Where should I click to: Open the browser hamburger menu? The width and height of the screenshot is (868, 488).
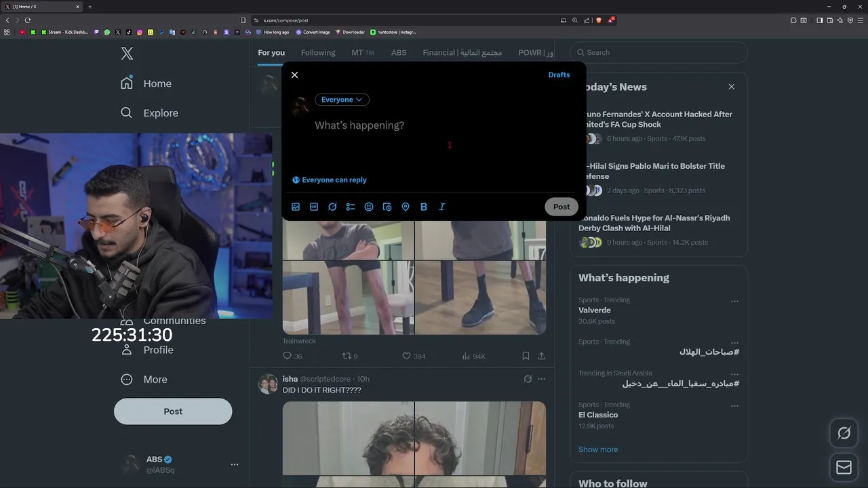[x=861, y=20]
